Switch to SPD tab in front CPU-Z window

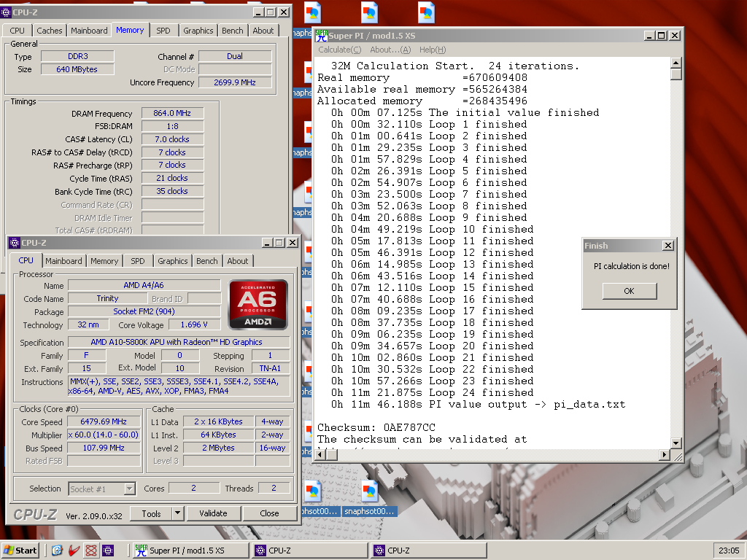click(138, 261)
